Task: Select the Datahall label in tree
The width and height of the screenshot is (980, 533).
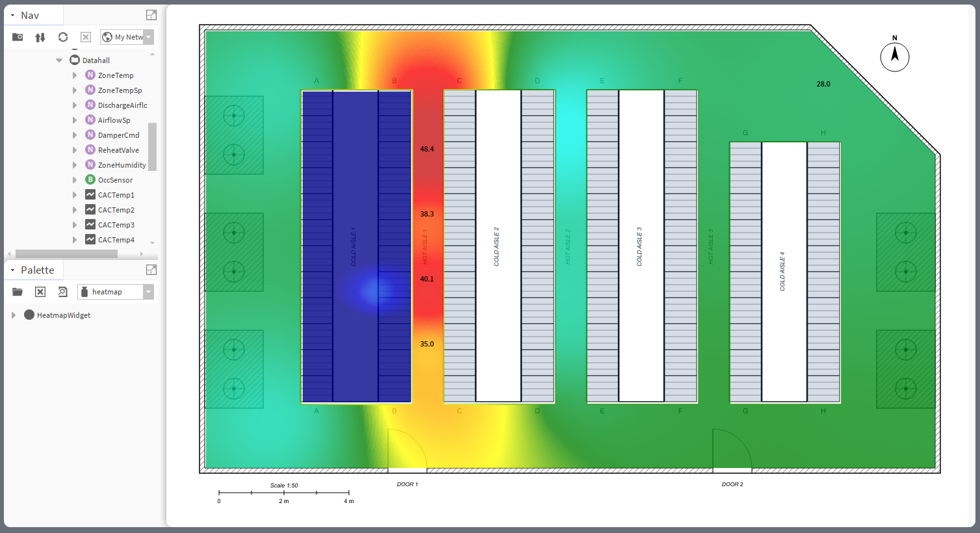Action: coord(96,60)
